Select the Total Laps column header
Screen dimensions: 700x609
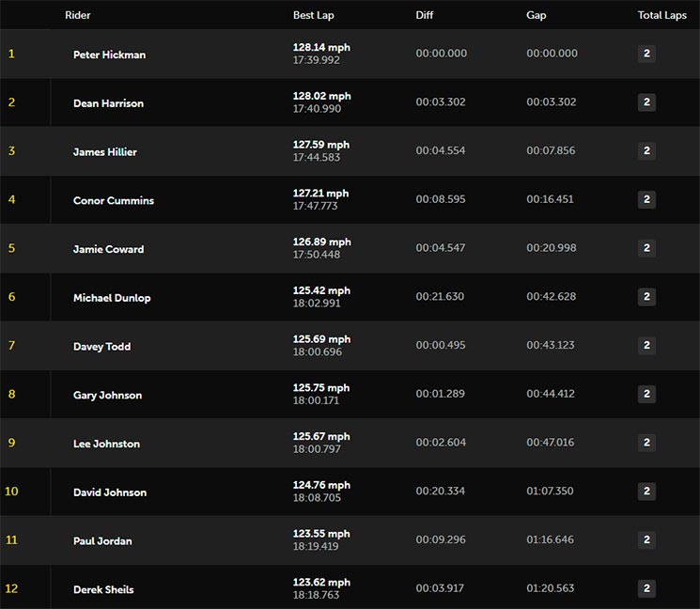[x=662, y=15]
